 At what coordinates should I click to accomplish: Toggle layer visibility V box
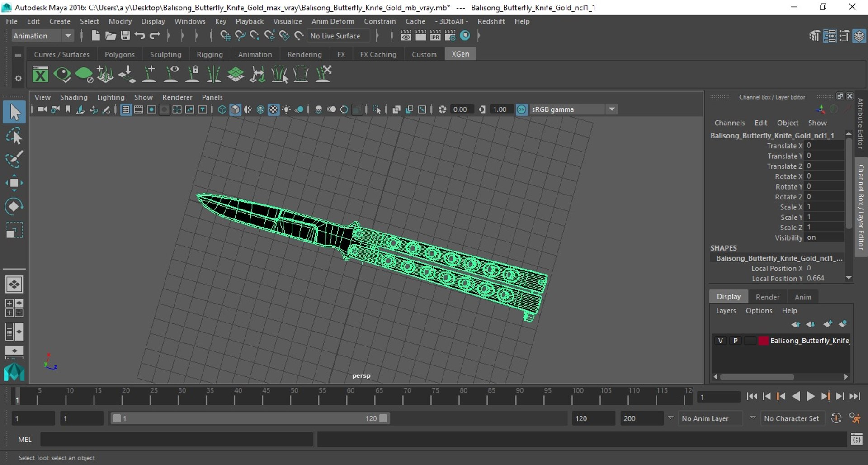pos(720,341)
